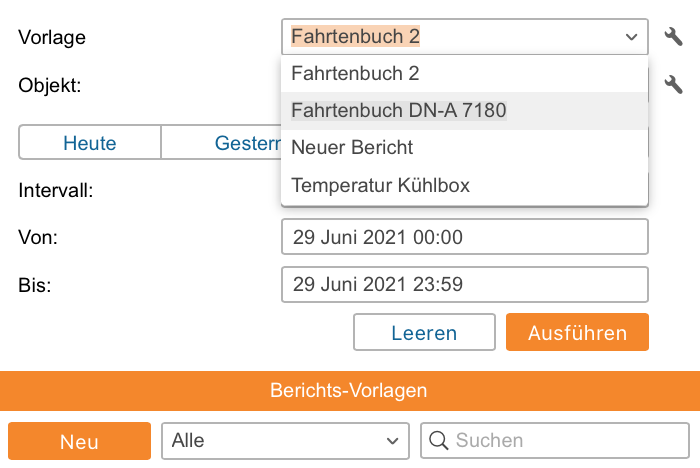This screenshot has width=700, height=468.
Task: Click the magnifier icon in search box
Action: click(438, 440)
